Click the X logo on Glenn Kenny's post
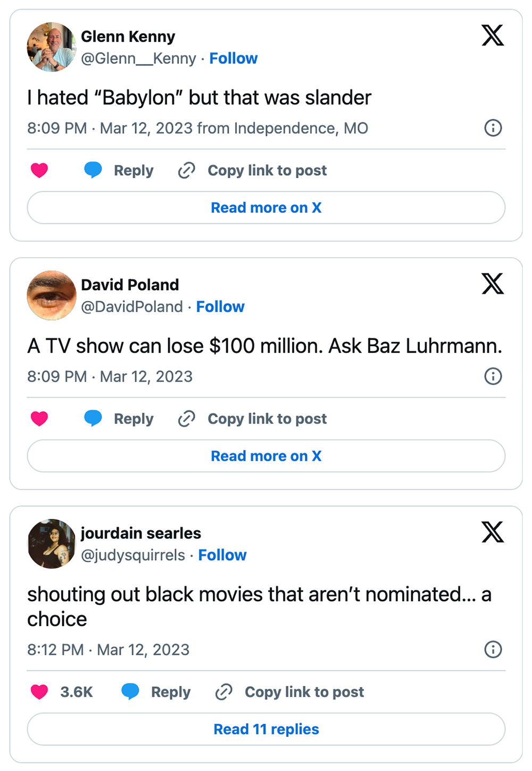 [493, 36]
